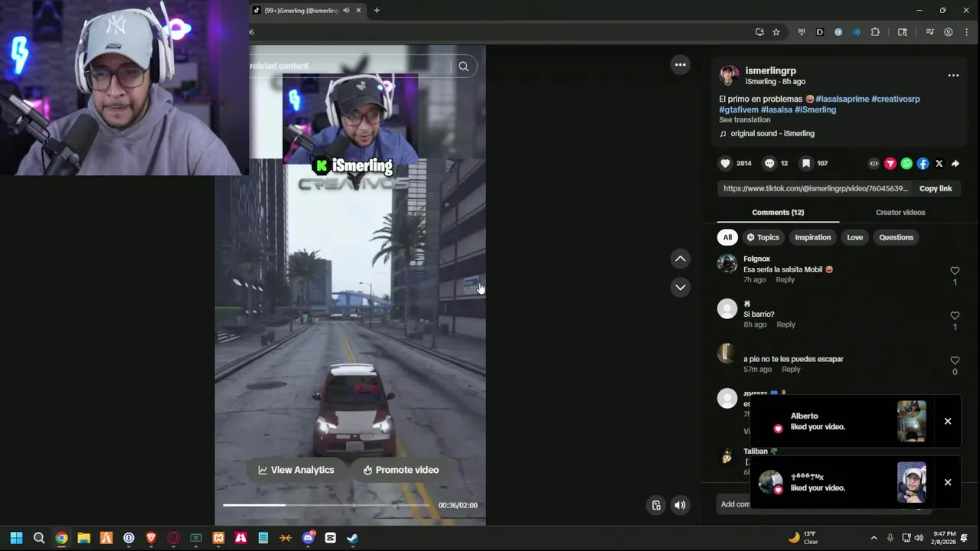The width and height of the screenshot is (980, 551).
Task: Open View Analytics
Action: (x=296, y=470)
